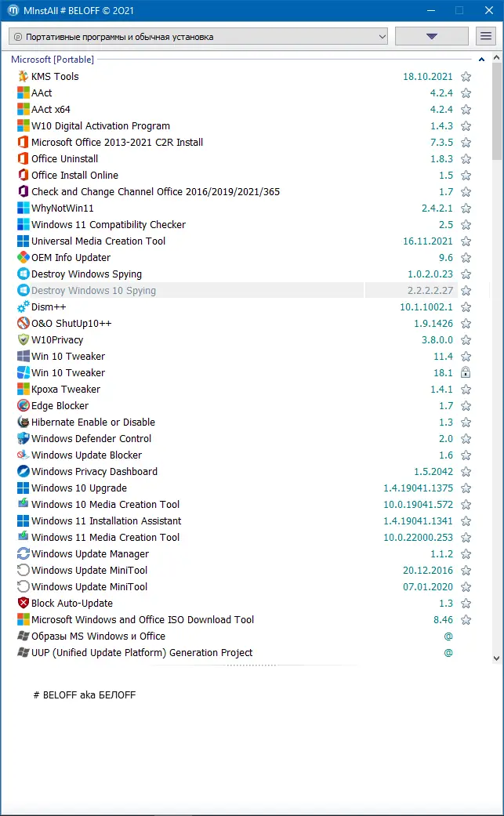
Task: Click the @ link for Образы MS Windows
Action: pos(448,636)
